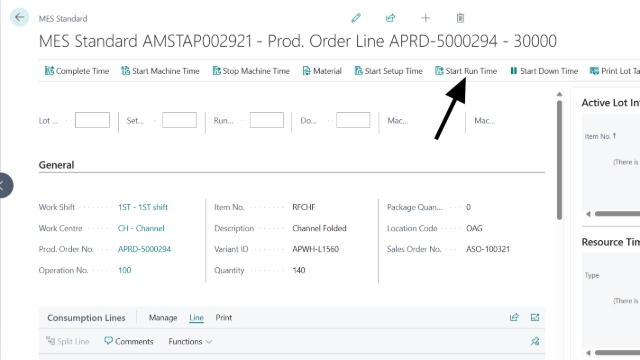Viewport: 640px width, 360px height.
Task: Open the Print tab in Consumption Lines
Action: (224, 318)
